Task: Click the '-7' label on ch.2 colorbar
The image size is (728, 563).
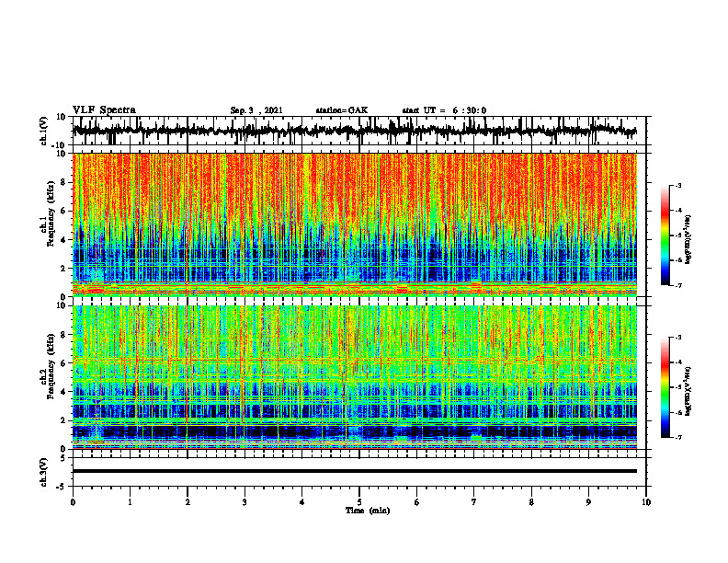Action: tap(678, 437)
